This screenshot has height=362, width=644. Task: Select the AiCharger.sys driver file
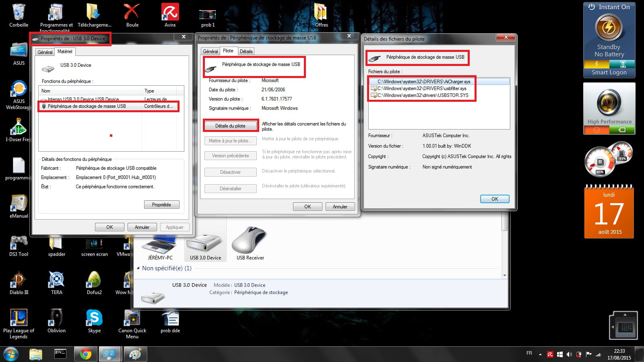click(440, 82)
